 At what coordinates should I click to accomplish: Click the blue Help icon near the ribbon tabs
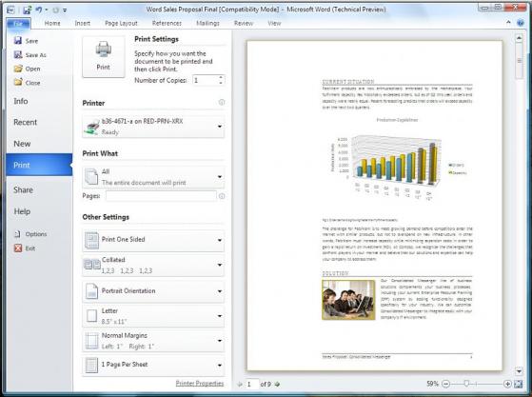coord(521,23)
